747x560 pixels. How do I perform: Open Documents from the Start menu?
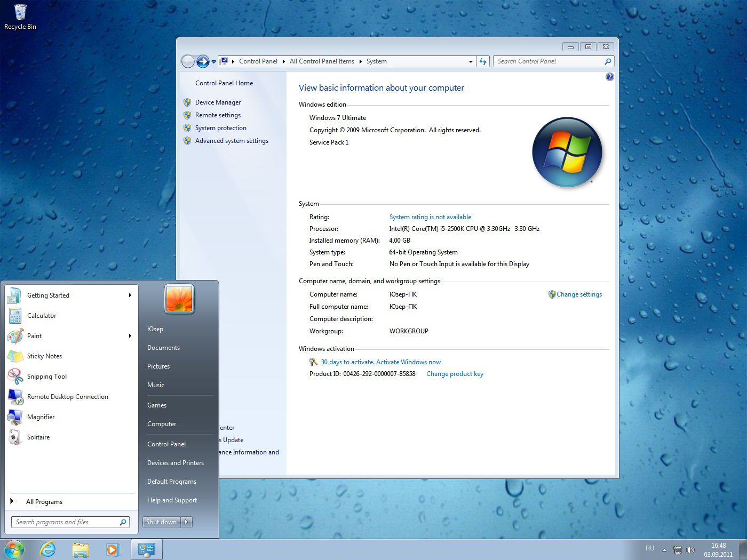pos(163,348)
